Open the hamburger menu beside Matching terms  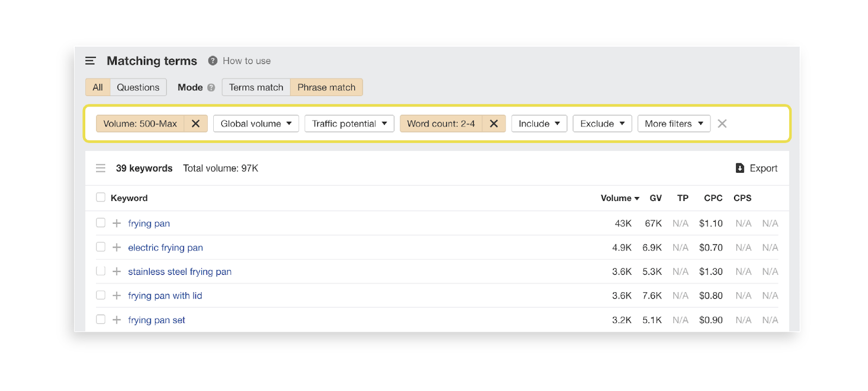pos(90,61)
